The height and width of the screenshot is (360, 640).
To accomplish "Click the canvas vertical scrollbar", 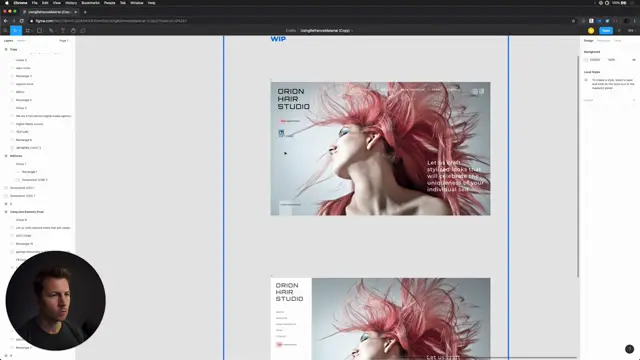I will tap(578, 167).
